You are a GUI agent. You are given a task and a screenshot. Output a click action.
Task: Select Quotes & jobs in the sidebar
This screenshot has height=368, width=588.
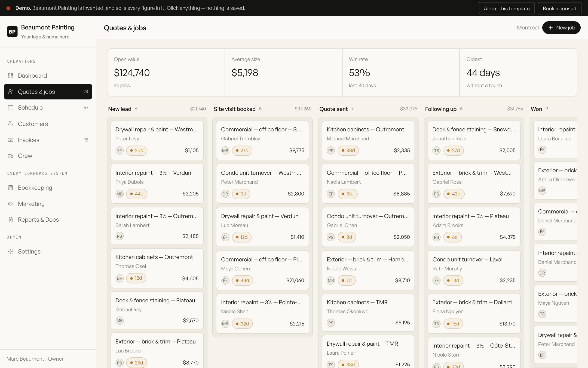[48, 92]
